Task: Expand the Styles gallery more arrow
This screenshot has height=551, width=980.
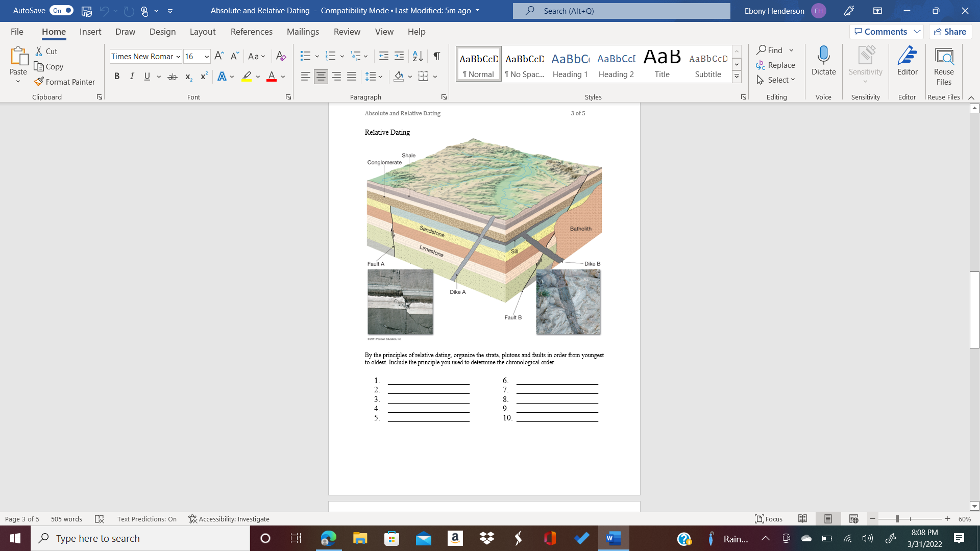Action: tap(737, 77)
